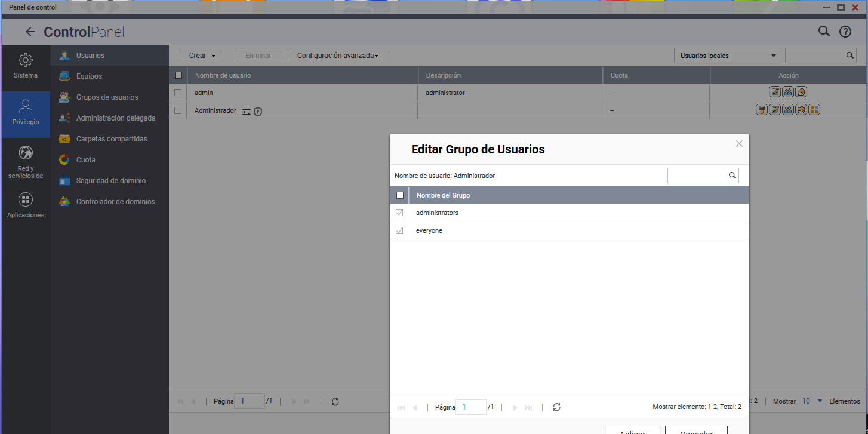The width and height of the screenshot is (868, 434).
Task: Select Grupos de usuarios in the sidebar
Action: click(x=107, y=97)
